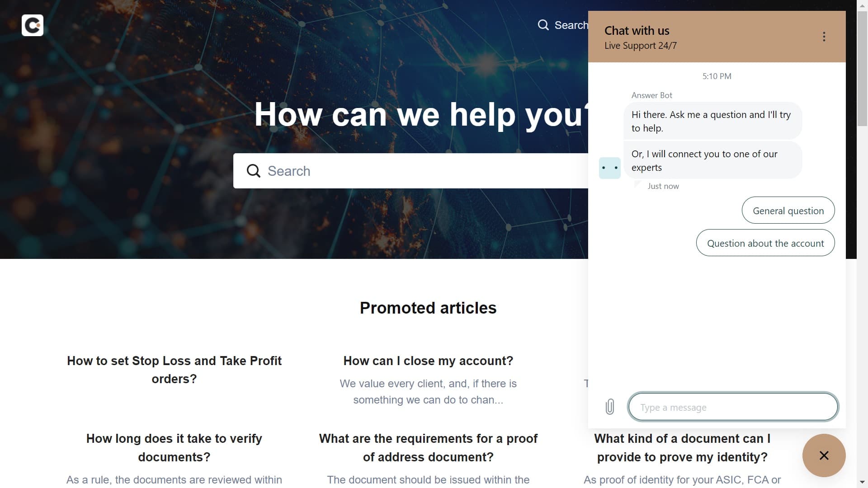The height and width of the screenshot is (488, 868).
Task: Click the Chat with us header title
Action: (637, 31)
